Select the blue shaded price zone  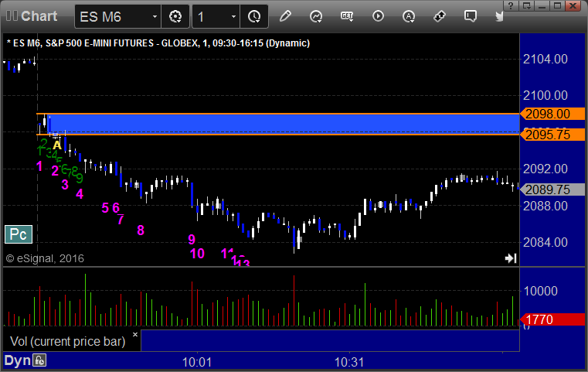(285, 124)
